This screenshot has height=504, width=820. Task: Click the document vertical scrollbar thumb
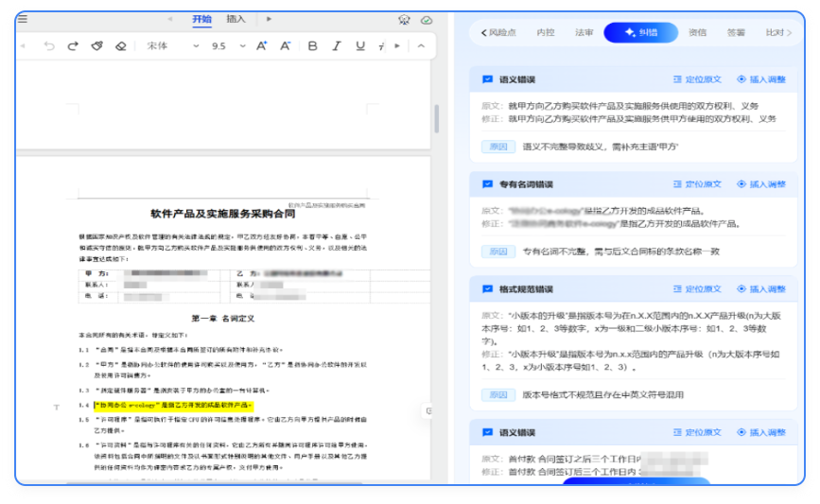pos(436,119)
